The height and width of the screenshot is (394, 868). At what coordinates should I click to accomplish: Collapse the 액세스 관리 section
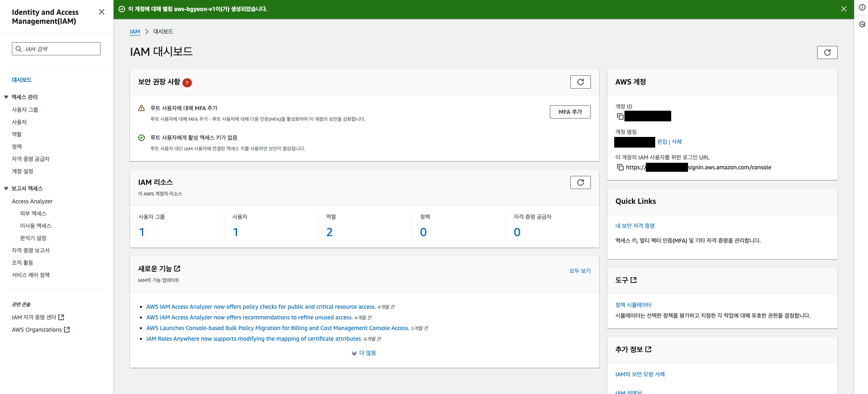[x=6, y=97]
